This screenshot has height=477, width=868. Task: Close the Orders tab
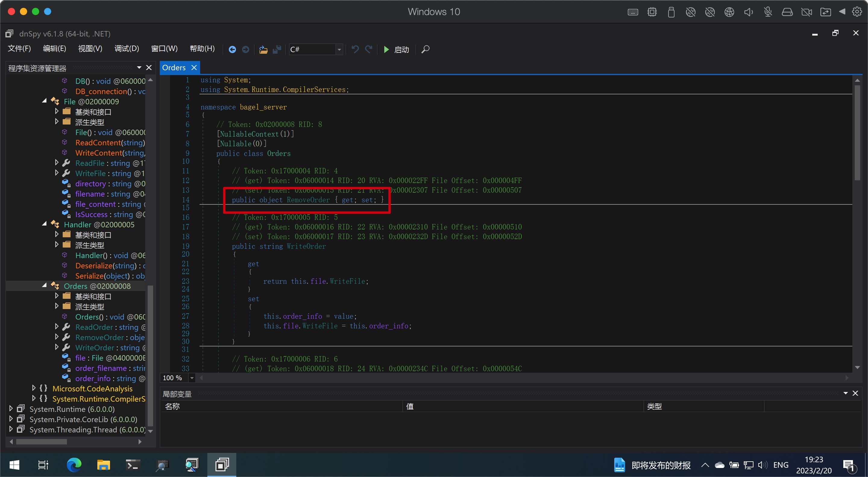[194, 68]
